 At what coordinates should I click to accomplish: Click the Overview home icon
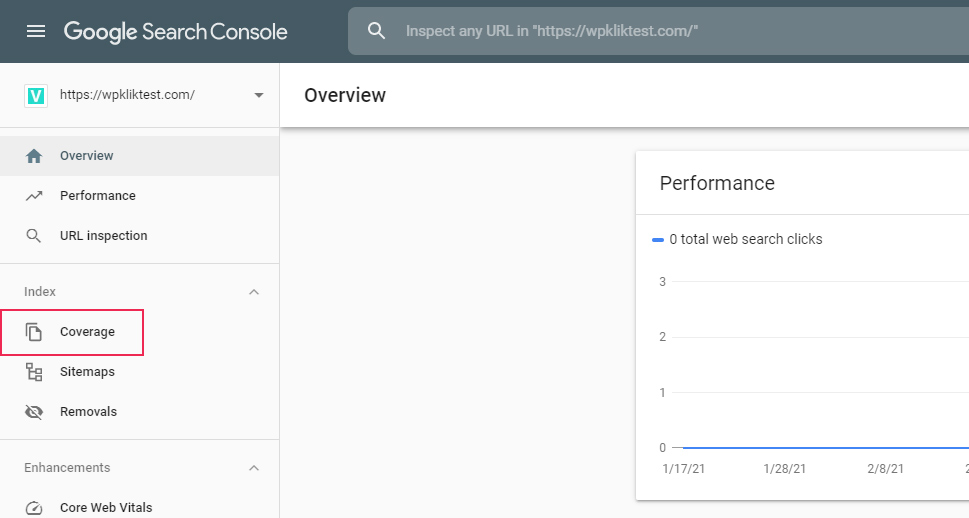34,156
